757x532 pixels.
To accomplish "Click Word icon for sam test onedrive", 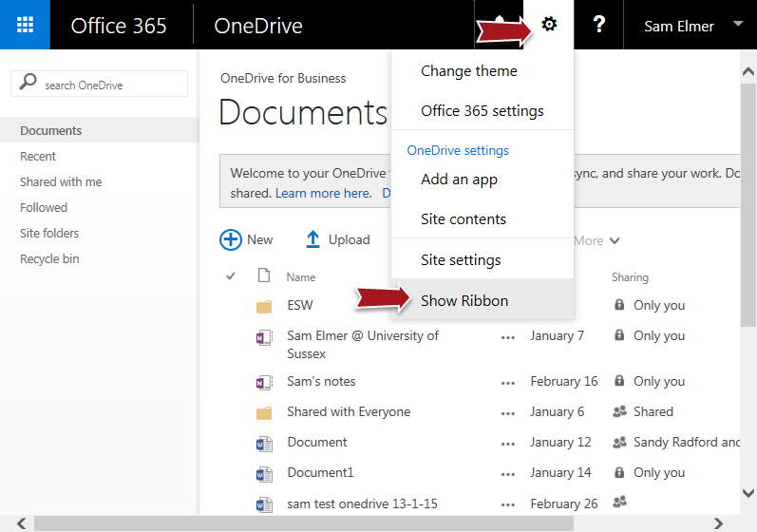I will (x=264, y=505).
